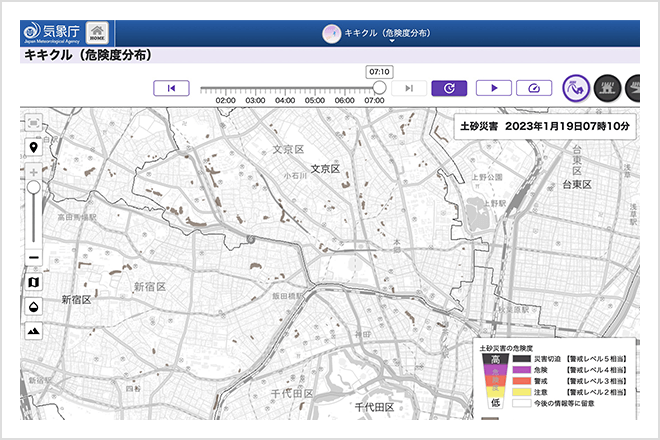Open the playback speed gauge button

click(x=534, y=88)
